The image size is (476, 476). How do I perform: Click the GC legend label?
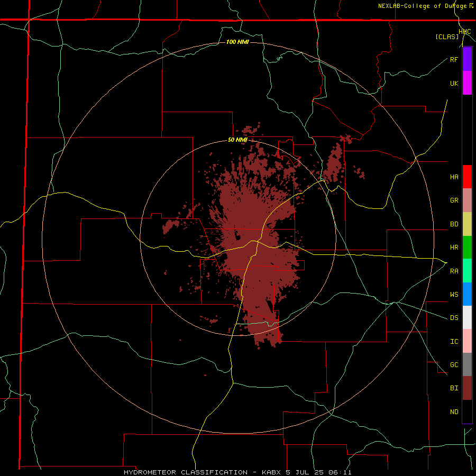[454, 364]
